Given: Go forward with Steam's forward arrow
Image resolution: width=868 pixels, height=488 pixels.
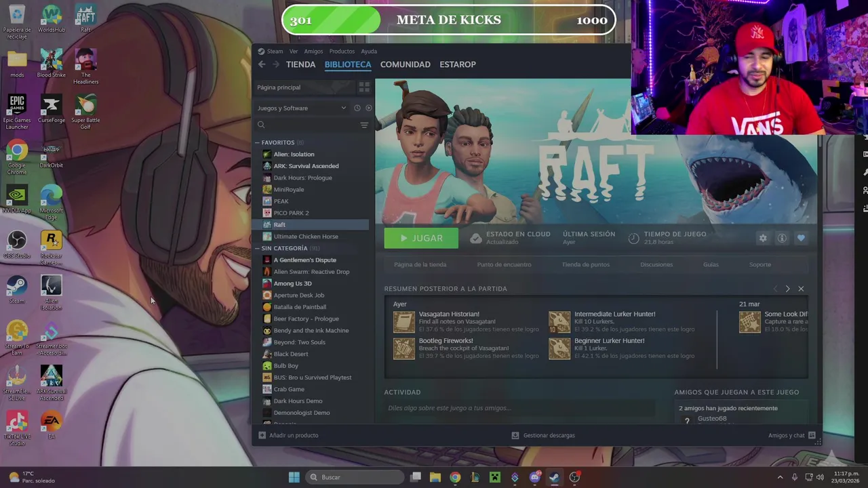Looking at the screenshot, I should [x=276, y=64].
